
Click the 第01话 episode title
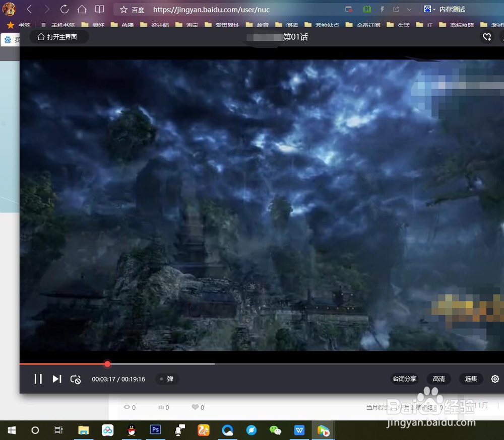click(295, 37)
